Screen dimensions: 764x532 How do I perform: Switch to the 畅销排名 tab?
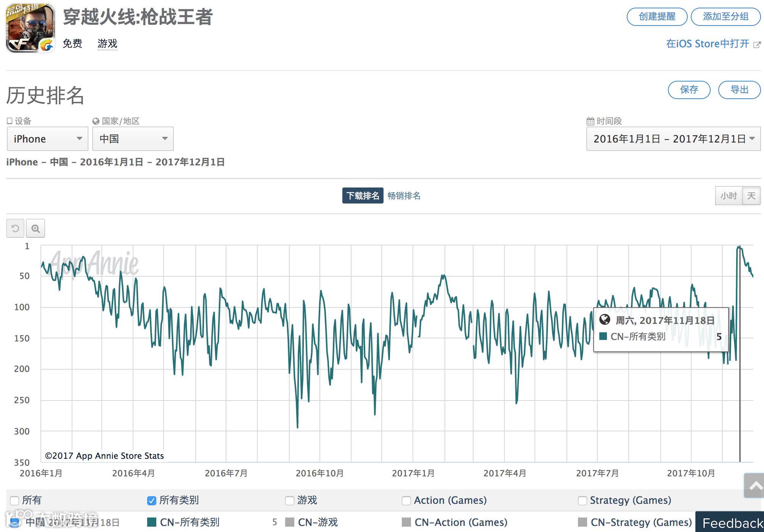click(x=404, y=196)
